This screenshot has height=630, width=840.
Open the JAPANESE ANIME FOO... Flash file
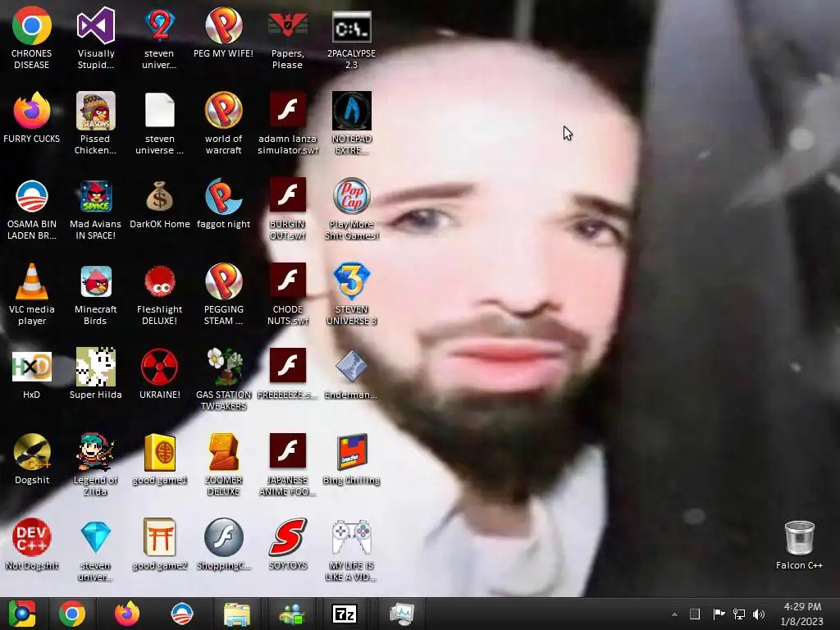pyautogui.click(x=288, y=450)
